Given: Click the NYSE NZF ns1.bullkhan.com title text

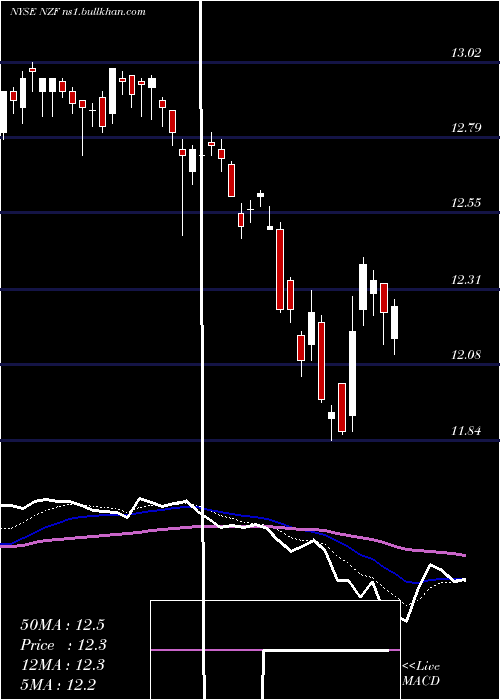Looking at the screenshot, I should coord(78,12).
